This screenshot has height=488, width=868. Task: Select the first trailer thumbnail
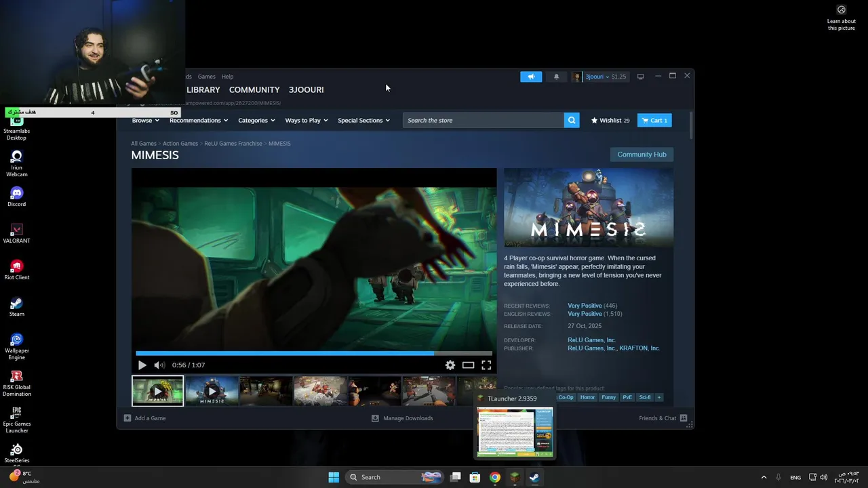tap(157, 391)
